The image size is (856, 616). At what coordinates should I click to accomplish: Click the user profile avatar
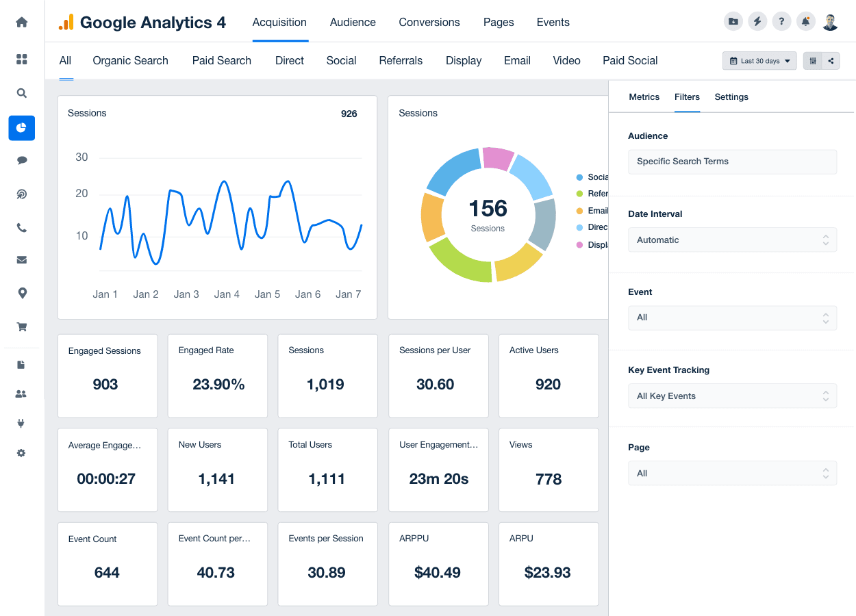(x=830, y=21)
